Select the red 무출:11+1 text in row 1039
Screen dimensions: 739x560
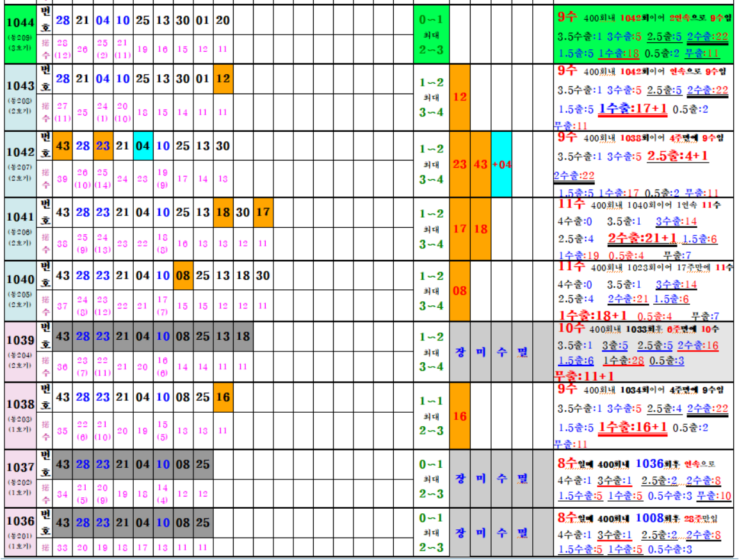[x=584, y=376]
